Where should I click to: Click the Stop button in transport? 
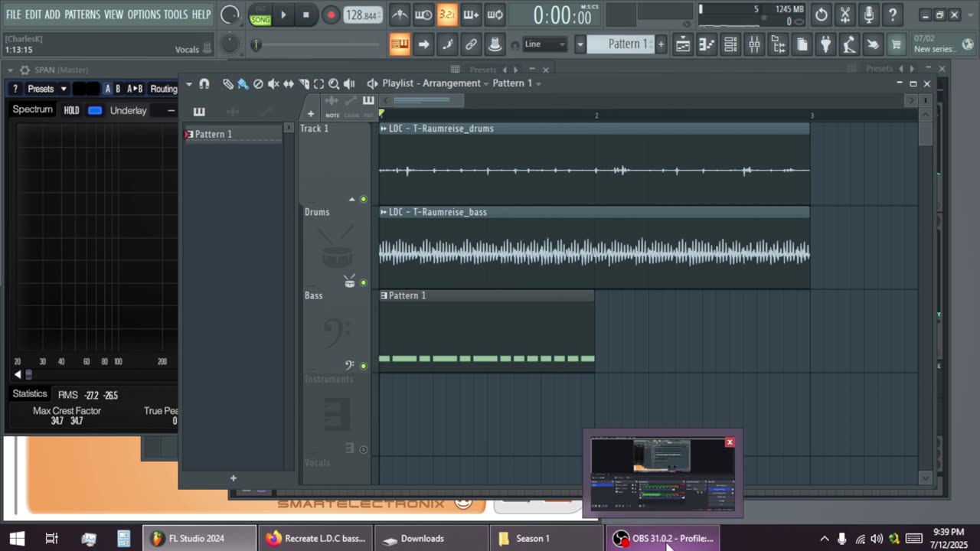click(306, 15)
